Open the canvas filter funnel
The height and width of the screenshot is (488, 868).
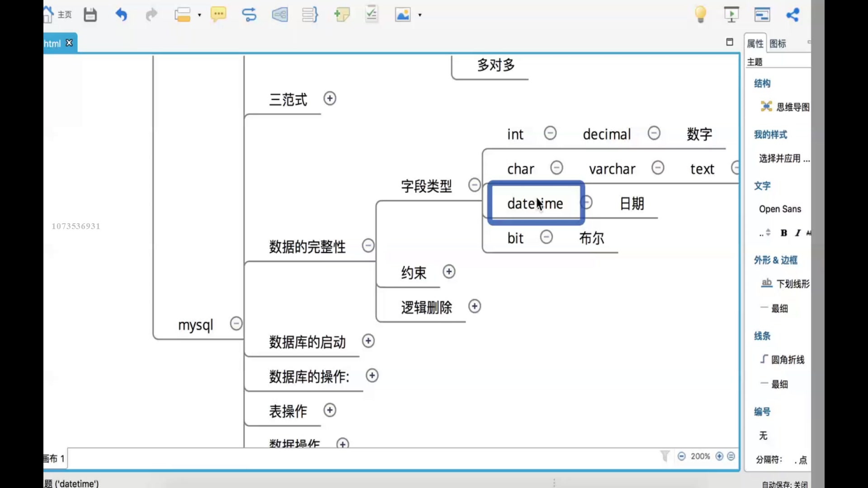click(665, 456)
